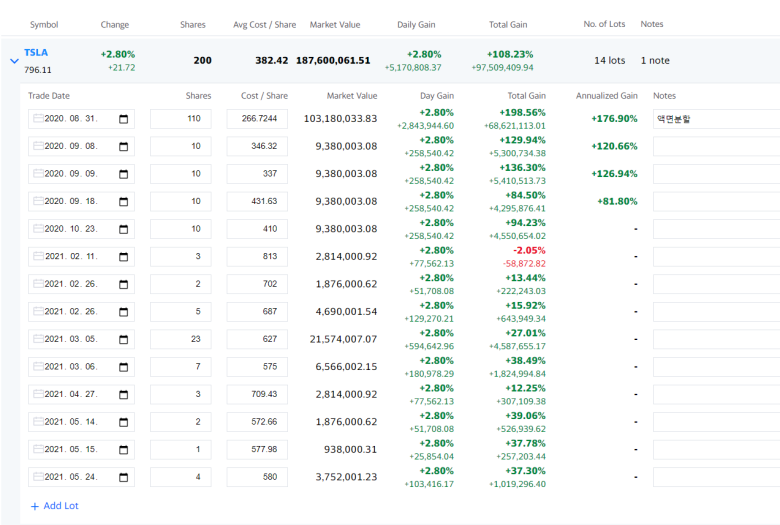
Task: Edit shares field showing 7
Action: (x=181, y=367)
